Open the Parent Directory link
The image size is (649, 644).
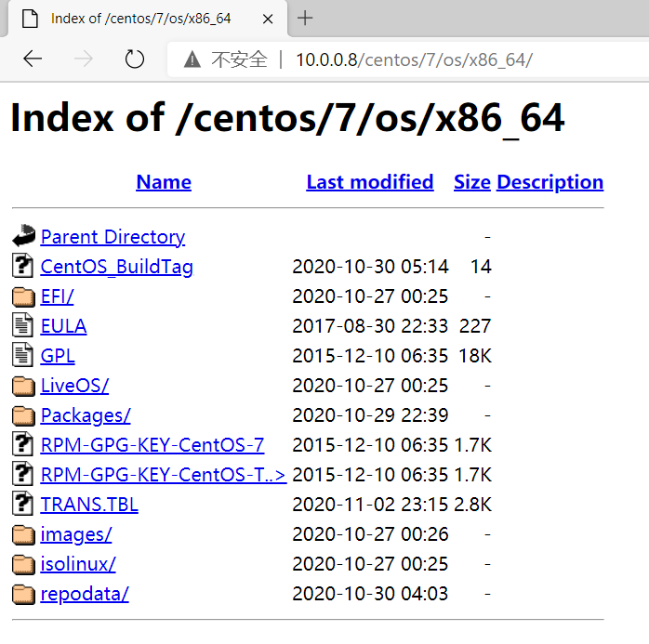[x=113, y=237]
